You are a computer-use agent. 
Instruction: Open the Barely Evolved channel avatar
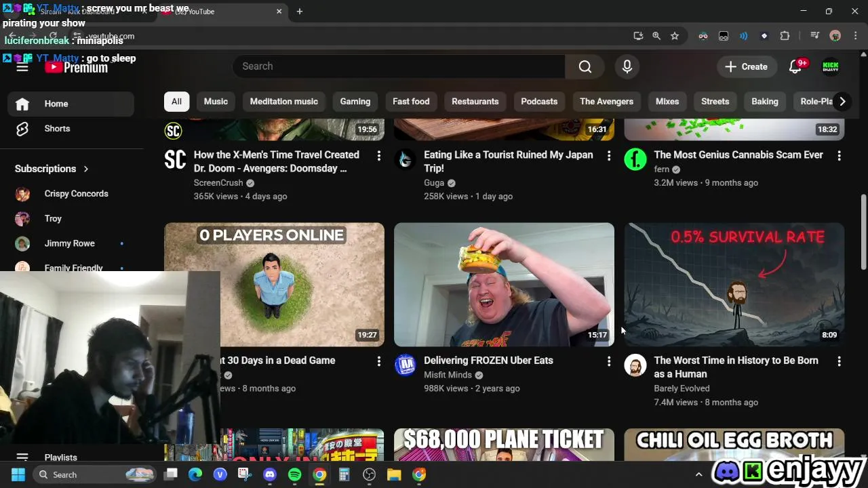pyautogui.click(x=635, y=365)
